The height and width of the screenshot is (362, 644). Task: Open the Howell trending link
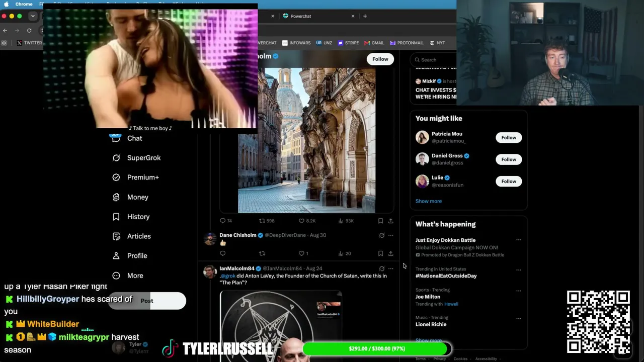click(451, 304)
